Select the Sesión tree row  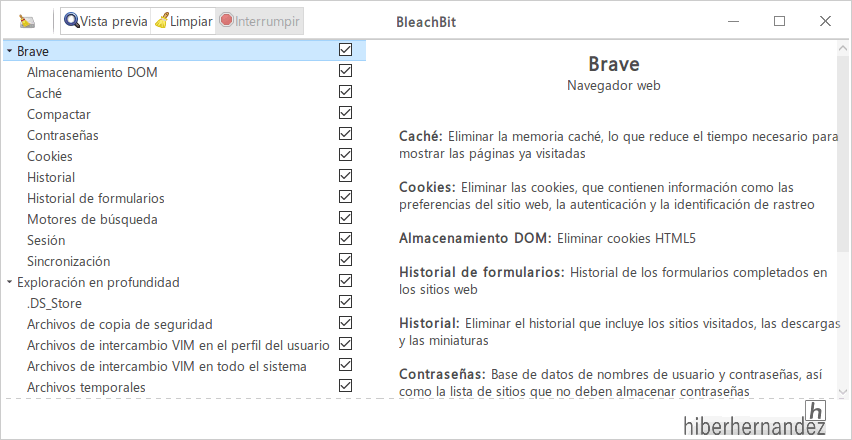[184, 241]
